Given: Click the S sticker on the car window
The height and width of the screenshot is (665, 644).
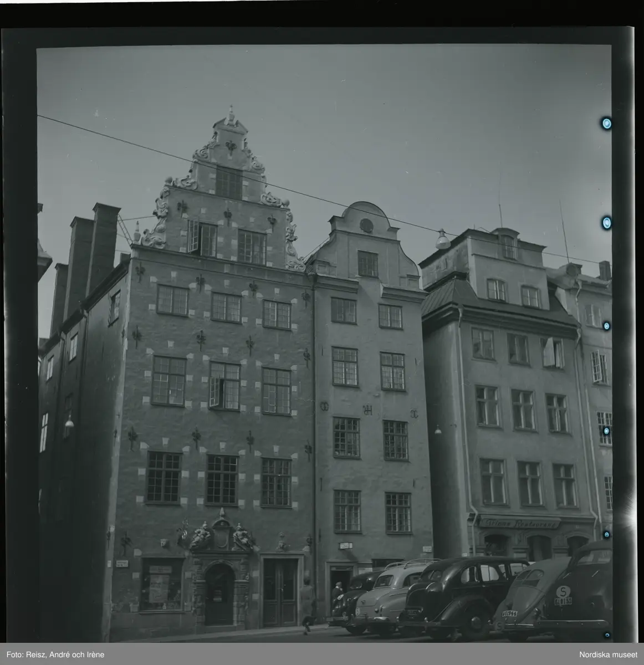Looking at the screenshot, I should (564, 592).
